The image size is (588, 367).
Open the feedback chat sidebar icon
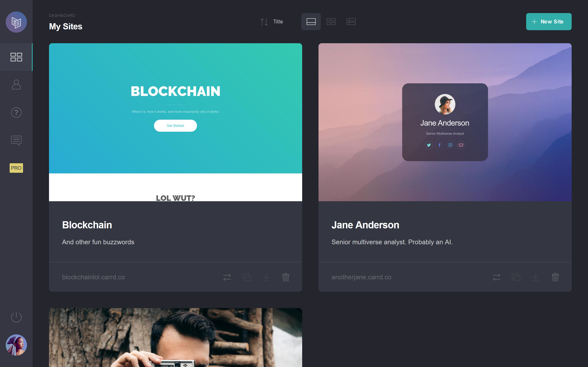point(16,140)
